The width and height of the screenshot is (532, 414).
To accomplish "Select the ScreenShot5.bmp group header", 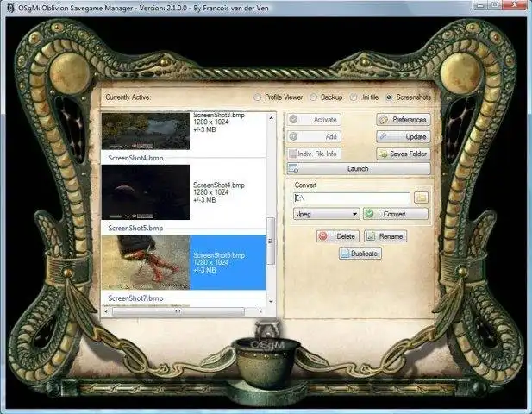I will click(135, 228).
